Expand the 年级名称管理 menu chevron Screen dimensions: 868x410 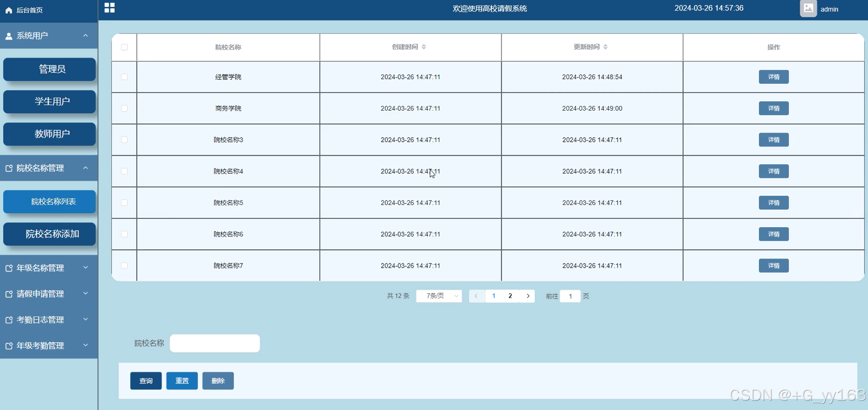pyautogui.click(x=86, y=268)
